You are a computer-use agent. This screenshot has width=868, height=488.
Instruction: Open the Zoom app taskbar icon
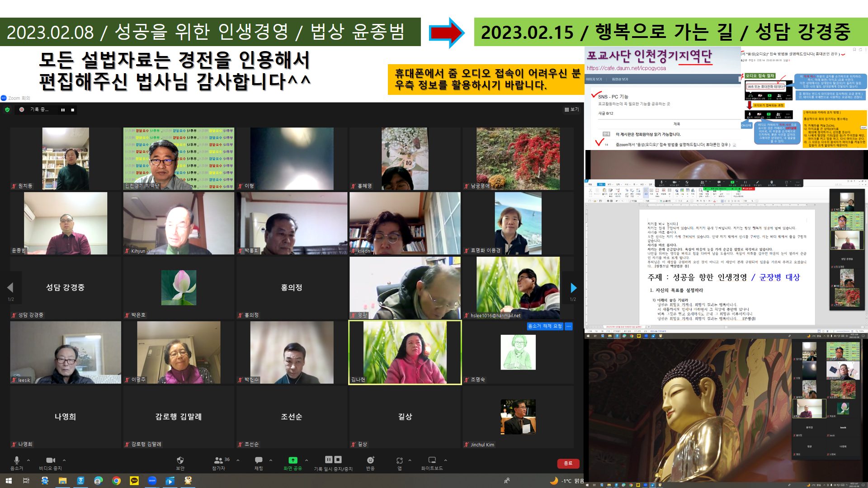pos(152,481)
